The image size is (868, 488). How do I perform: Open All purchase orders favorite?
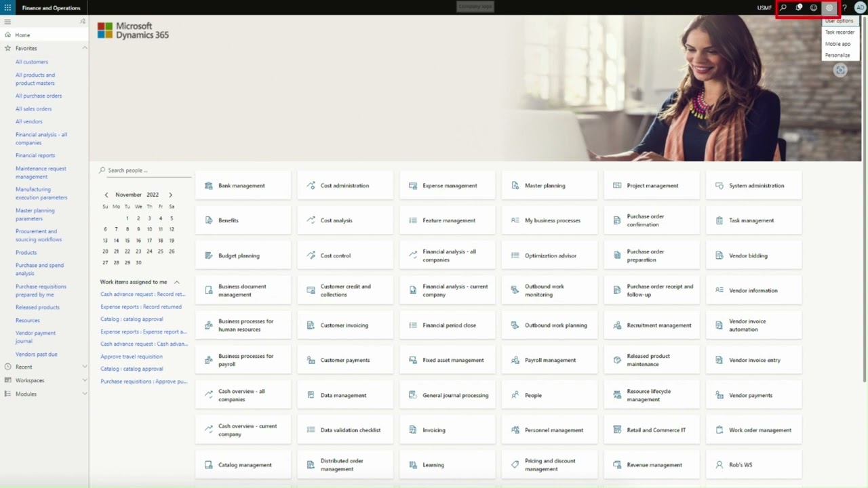[39, 96]
